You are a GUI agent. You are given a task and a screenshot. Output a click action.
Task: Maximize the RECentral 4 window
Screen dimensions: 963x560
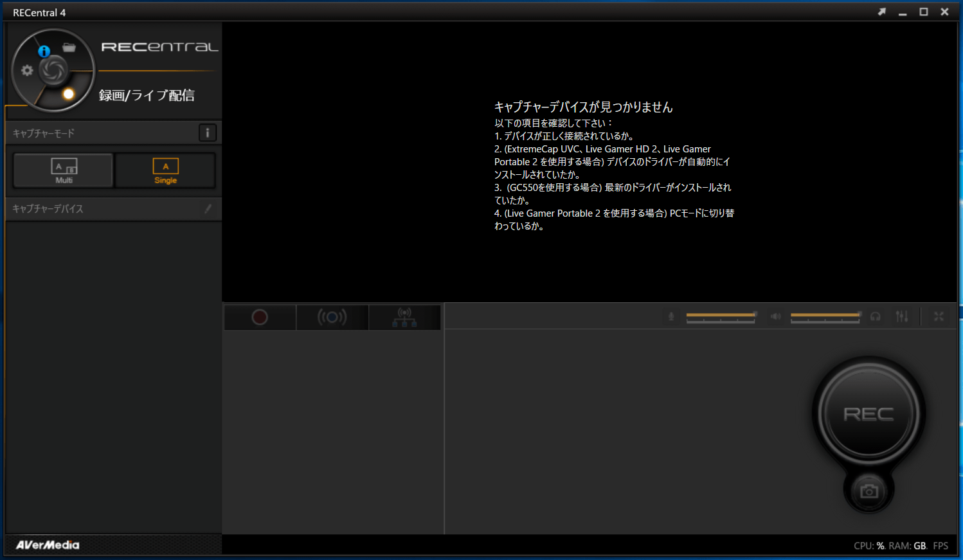(x=924, y=12)
